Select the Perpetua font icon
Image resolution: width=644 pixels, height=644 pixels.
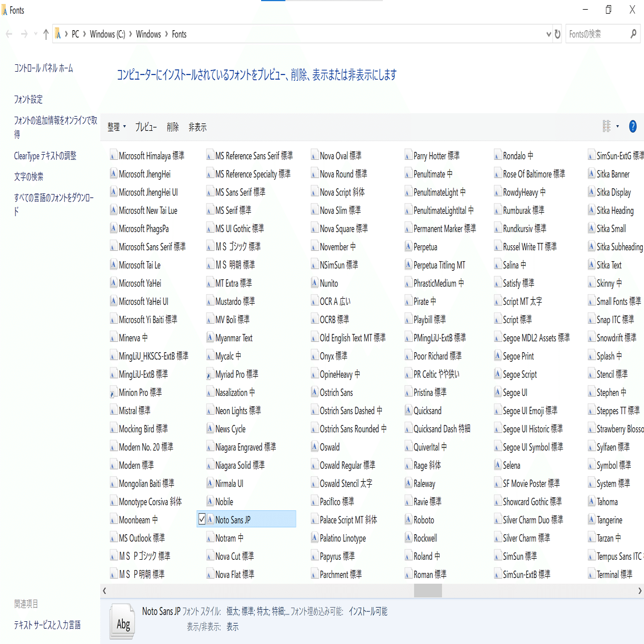[408, 246]
